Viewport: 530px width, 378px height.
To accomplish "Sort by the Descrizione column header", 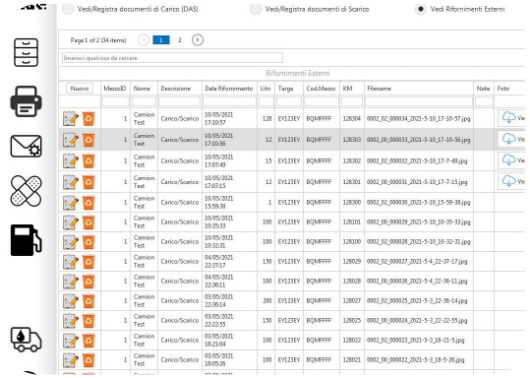I will (x=175, y=88).
